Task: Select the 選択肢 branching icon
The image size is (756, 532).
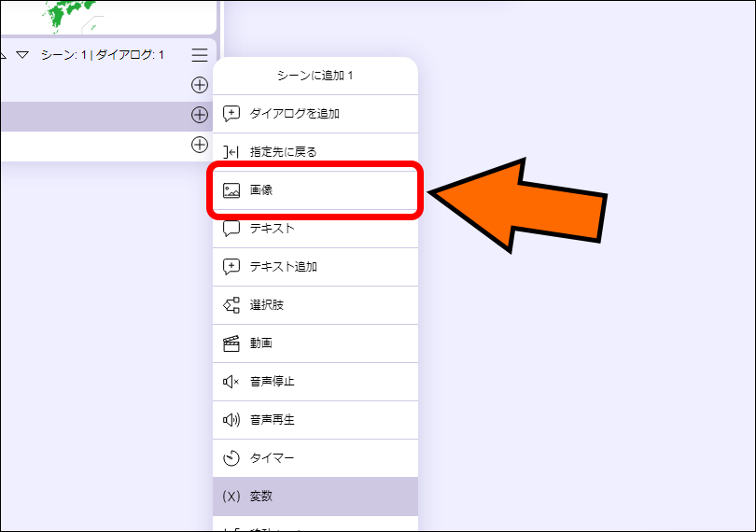Action: pyautogui.click(x=231, y=305)
